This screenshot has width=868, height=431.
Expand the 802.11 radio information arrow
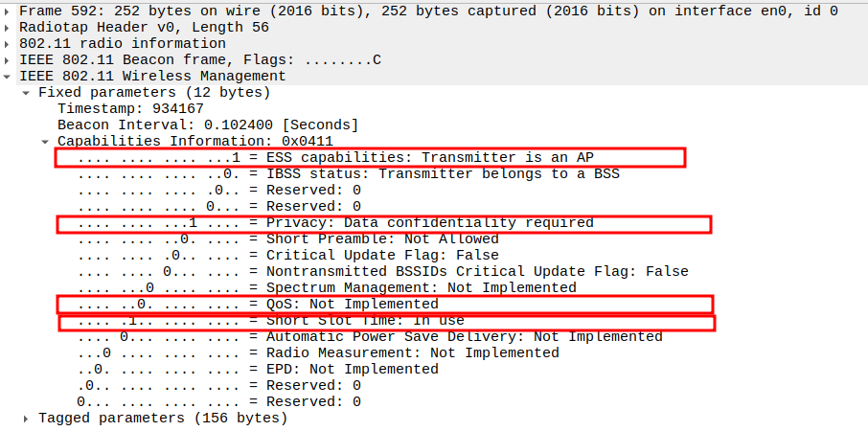(x=8, y=43)
